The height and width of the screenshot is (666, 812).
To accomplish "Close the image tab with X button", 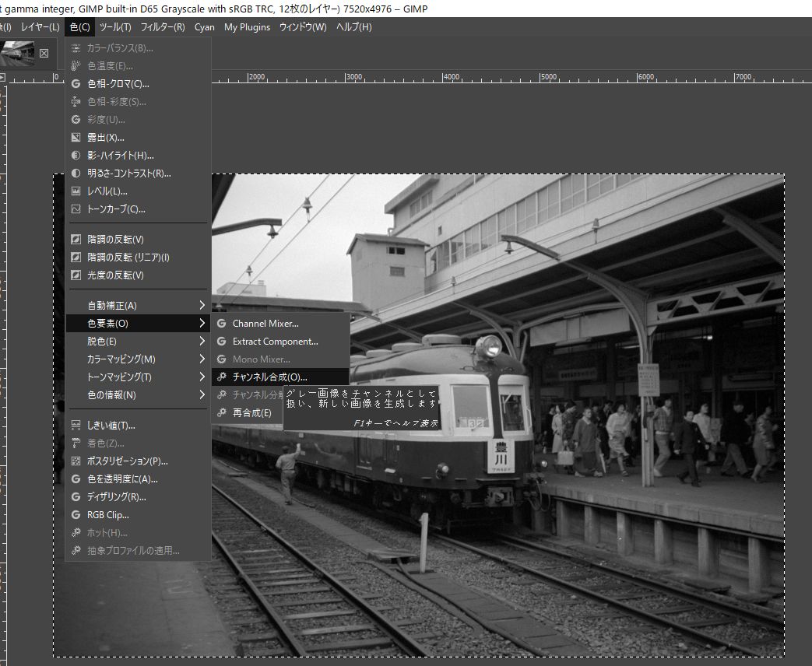I will coord(44,54).
